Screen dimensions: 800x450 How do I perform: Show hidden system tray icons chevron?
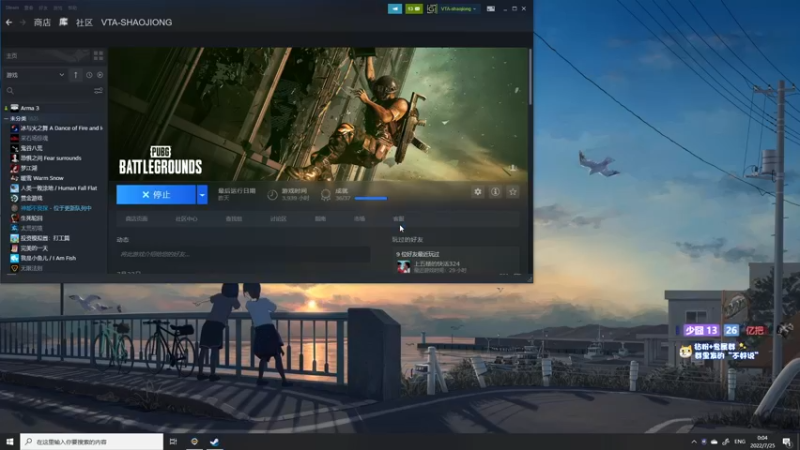[694, 442]
